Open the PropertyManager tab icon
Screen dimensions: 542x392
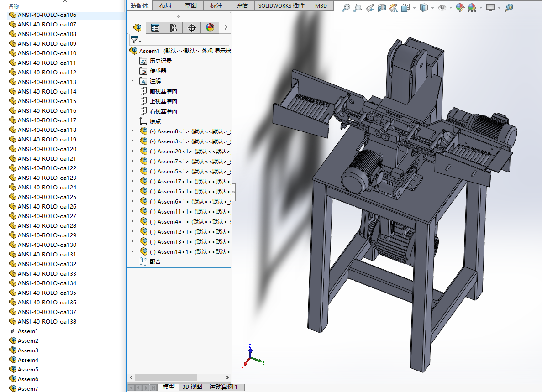(x=155, y=28)
